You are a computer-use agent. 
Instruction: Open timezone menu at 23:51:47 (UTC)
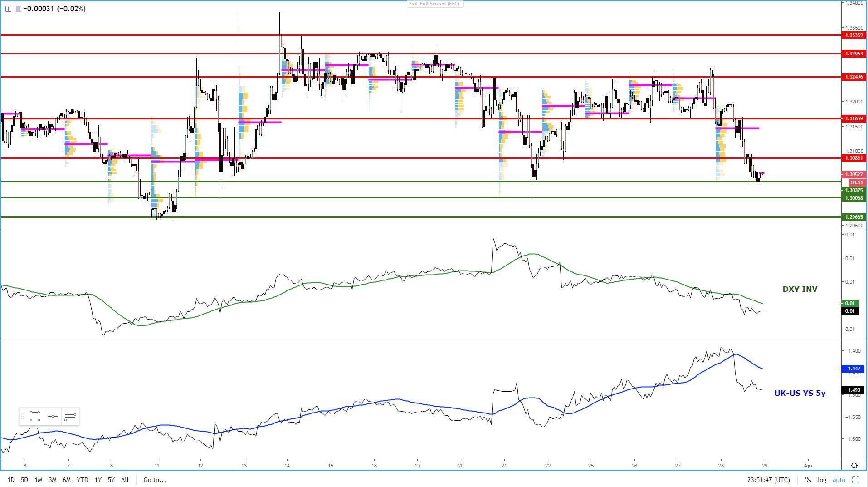point(768,480)
